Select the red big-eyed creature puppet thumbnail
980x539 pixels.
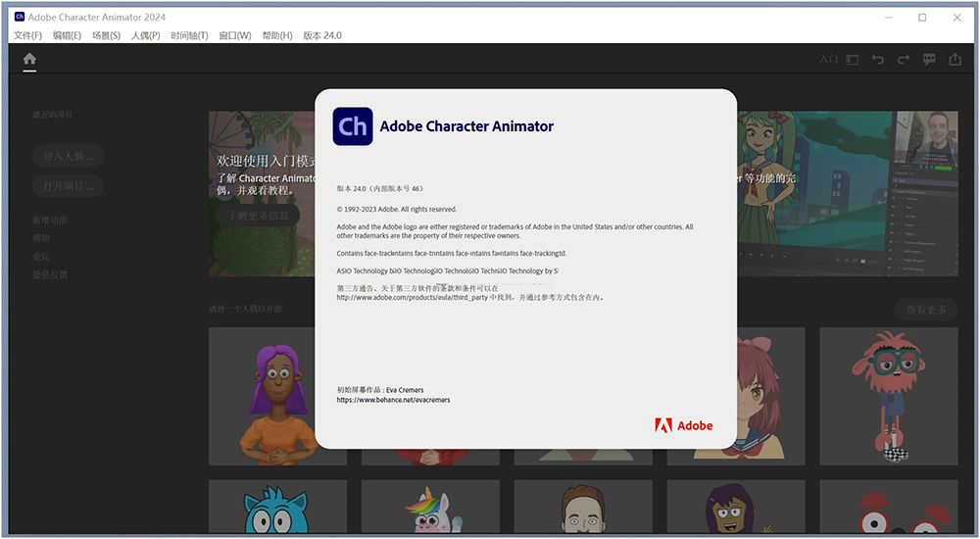tap(889, 507)
